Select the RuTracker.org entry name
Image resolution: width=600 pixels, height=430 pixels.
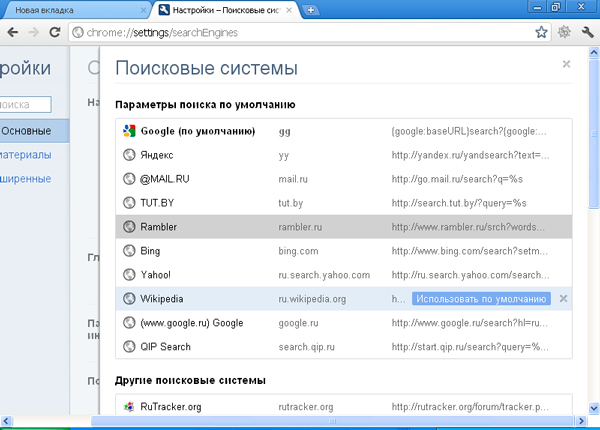(x=171, y=407)
